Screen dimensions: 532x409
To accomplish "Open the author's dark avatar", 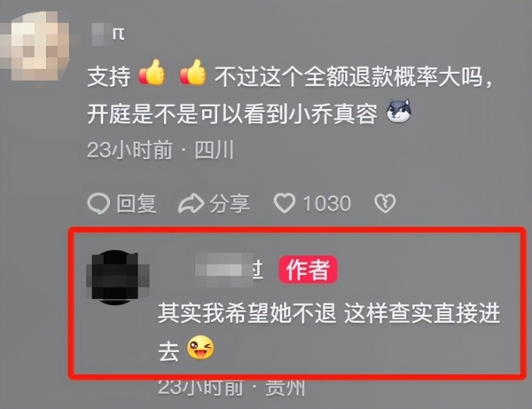I will point(117,278).
